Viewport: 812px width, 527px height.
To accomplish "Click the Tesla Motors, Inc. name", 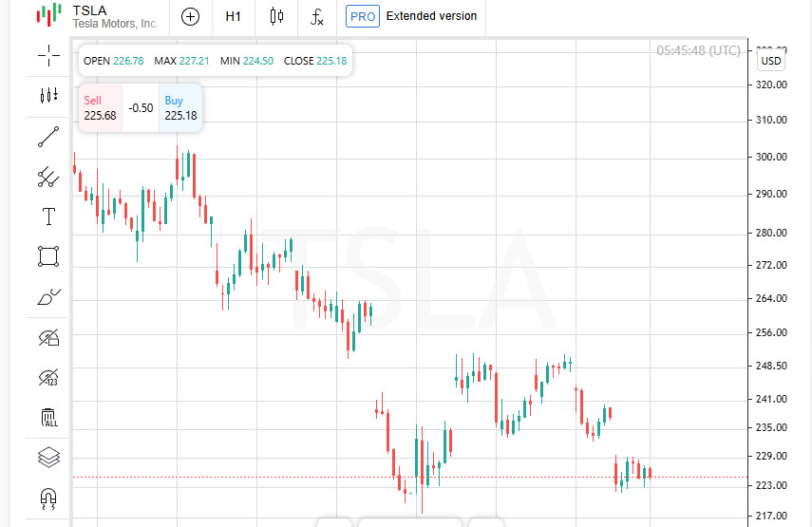I will pyautogui.click(x=115, y=24).
